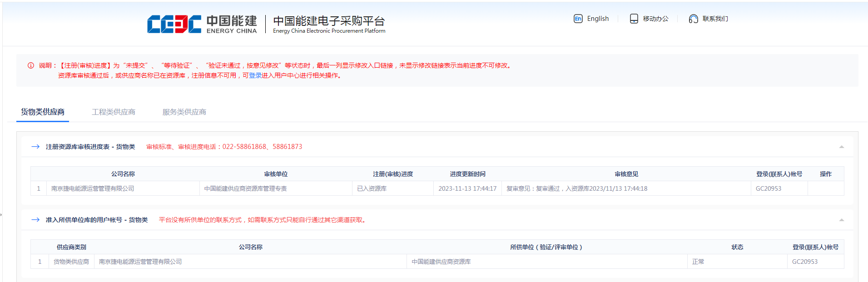Click the headset icon for 联系我们
Image resolution: width=868 pixels, height=282 pixels.
[x=693, y=19]
